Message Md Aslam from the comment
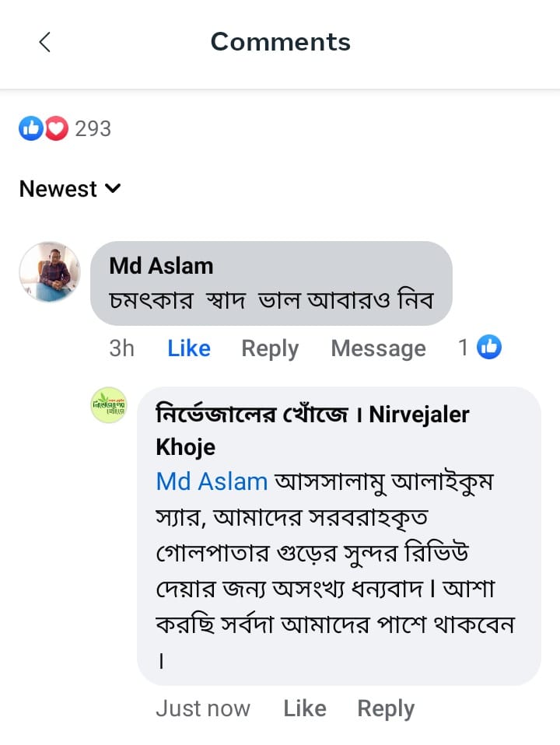The height and width of the screenshot is (745, 560). 378,348
